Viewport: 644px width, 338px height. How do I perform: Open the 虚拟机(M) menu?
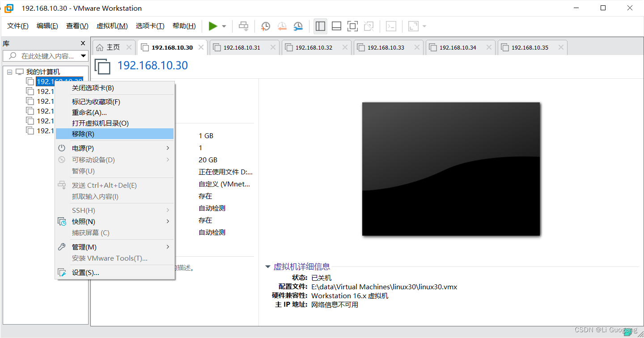[112, 26]
